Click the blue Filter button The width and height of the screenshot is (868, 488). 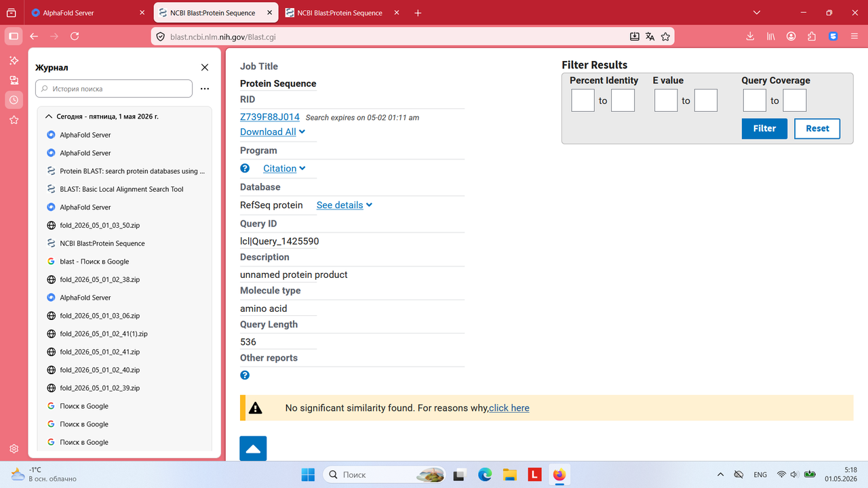[x=764, y=128]
